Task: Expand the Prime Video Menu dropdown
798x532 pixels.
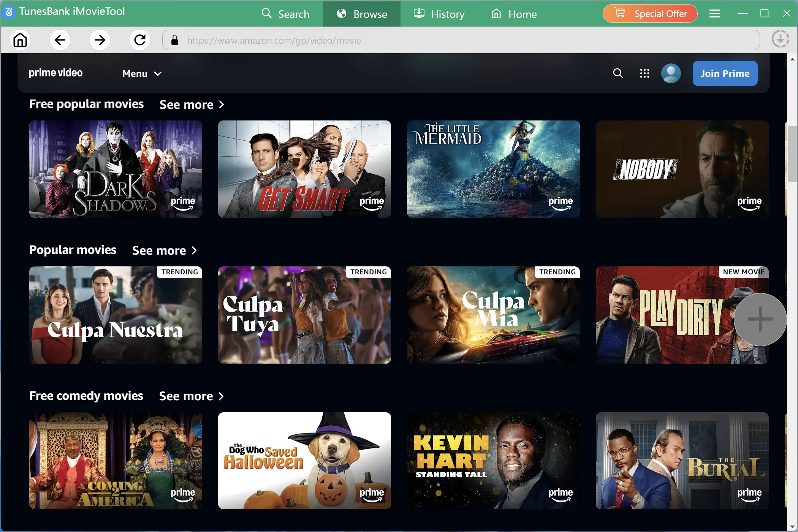Action: point(142,74)
